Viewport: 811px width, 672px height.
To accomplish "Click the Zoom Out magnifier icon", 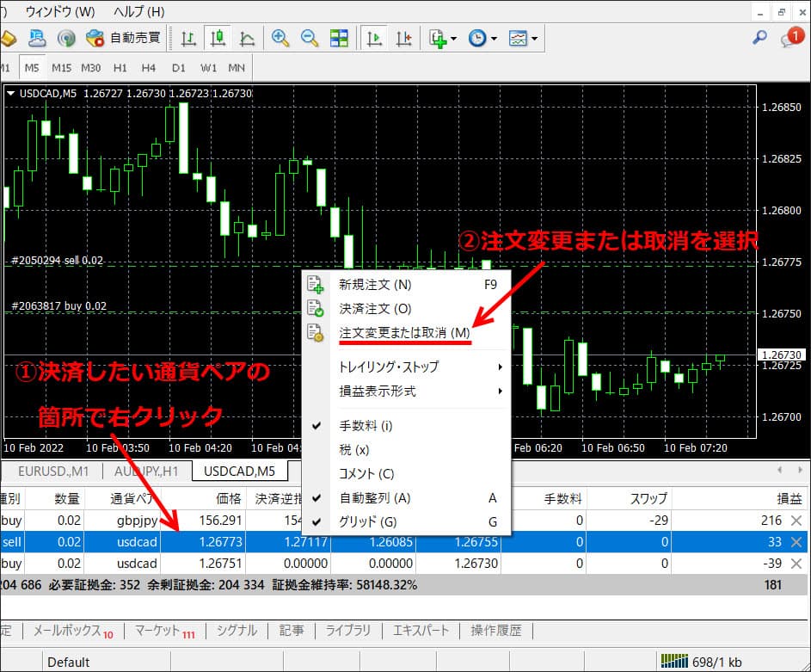I will [310, 38].
